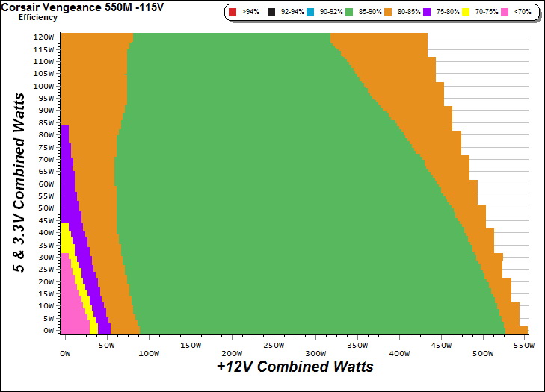
Task: Click the red >94% legend swatch
Action: (x=233, y=13)
